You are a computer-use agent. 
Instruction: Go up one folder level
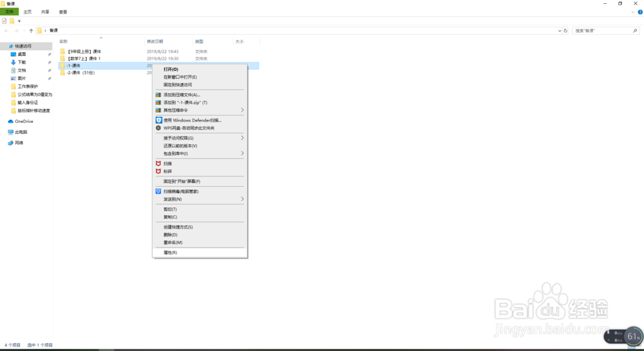[31, 31]
